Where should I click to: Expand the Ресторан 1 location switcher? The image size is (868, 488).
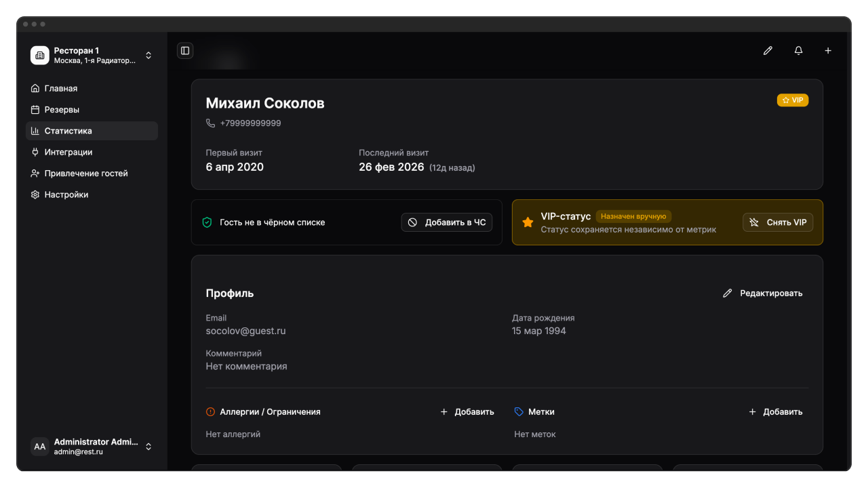149,56
